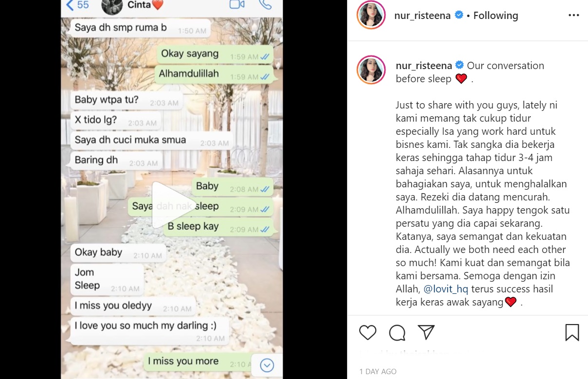588x379 pixels.
Task: Like the post with the heart icon
Action: coord(368,333)
